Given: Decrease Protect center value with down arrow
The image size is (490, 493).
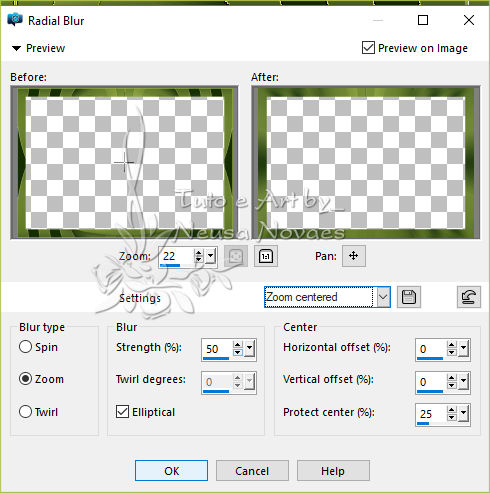Looking at the screenshot, I should point(451,417).
